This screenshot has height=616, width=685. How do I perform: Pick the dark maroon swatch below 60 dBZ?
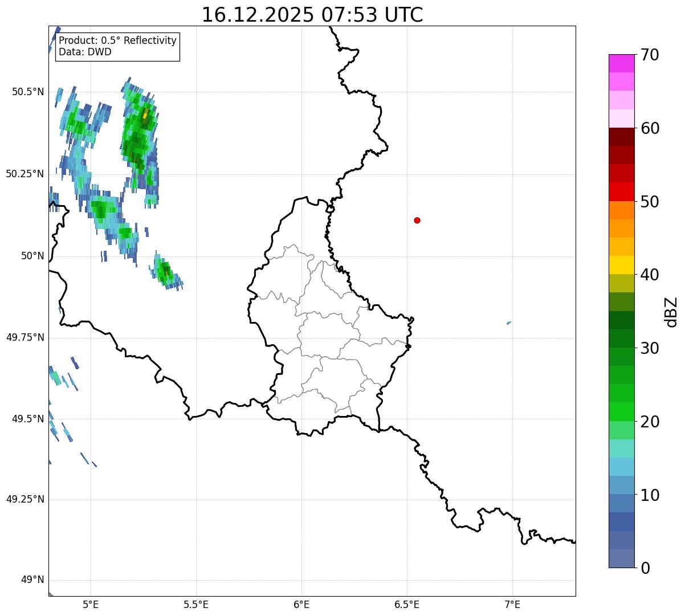(x=621, y=137)
